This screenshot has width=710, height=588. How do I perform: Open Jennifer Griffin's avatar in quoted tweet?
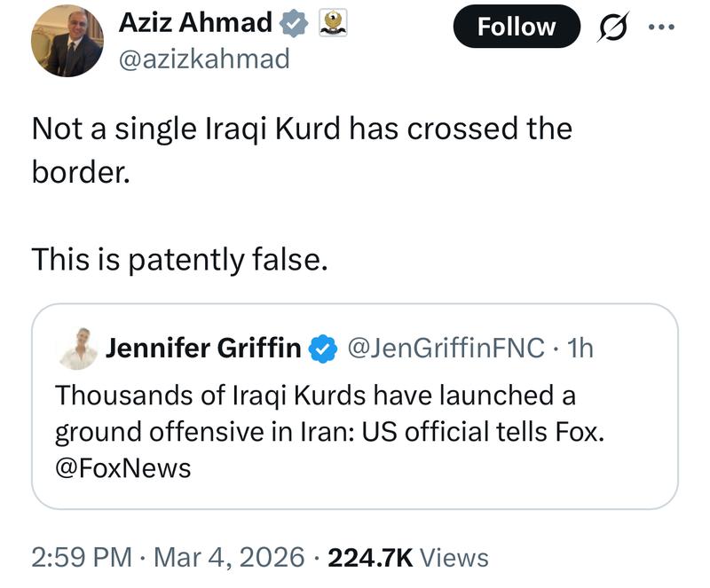(x=78, y=348)
